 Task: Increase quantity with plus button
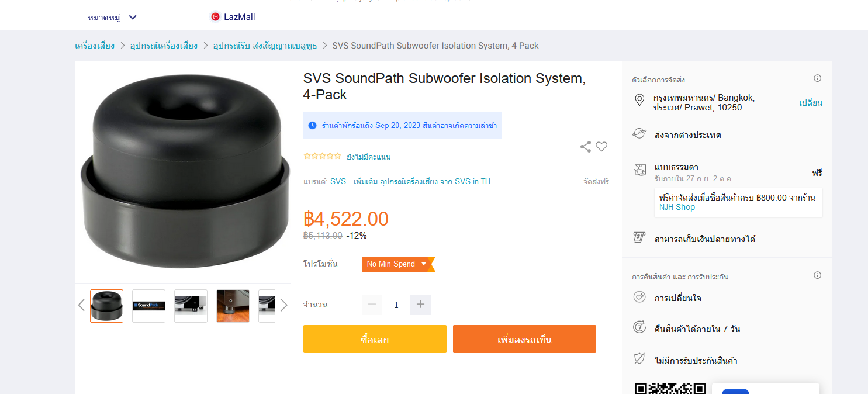pos(420,305)
